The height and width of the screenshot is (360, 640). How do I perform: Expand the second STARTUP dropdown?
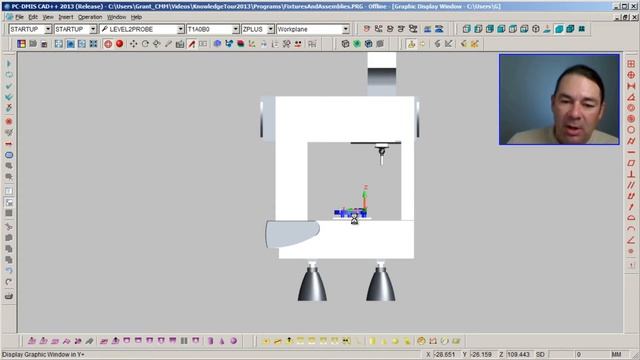[x=93, y=29]
